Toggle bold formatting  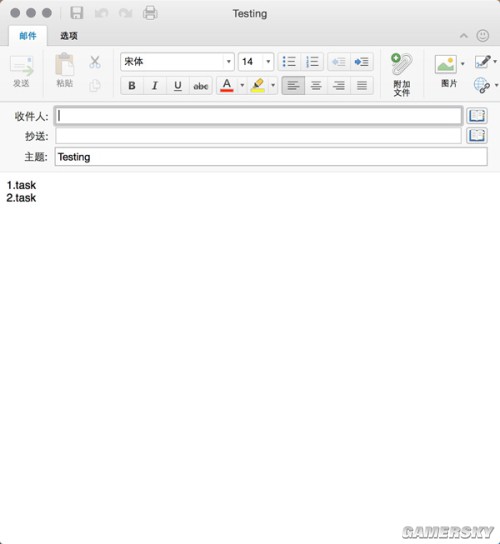click(132, 85)
